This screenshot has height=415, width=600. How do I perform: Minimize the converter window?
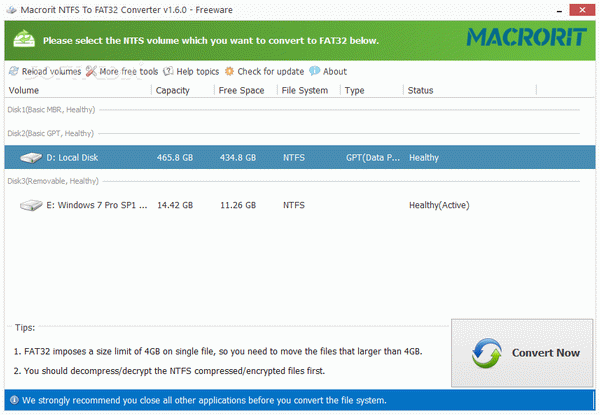click(559, 10)
